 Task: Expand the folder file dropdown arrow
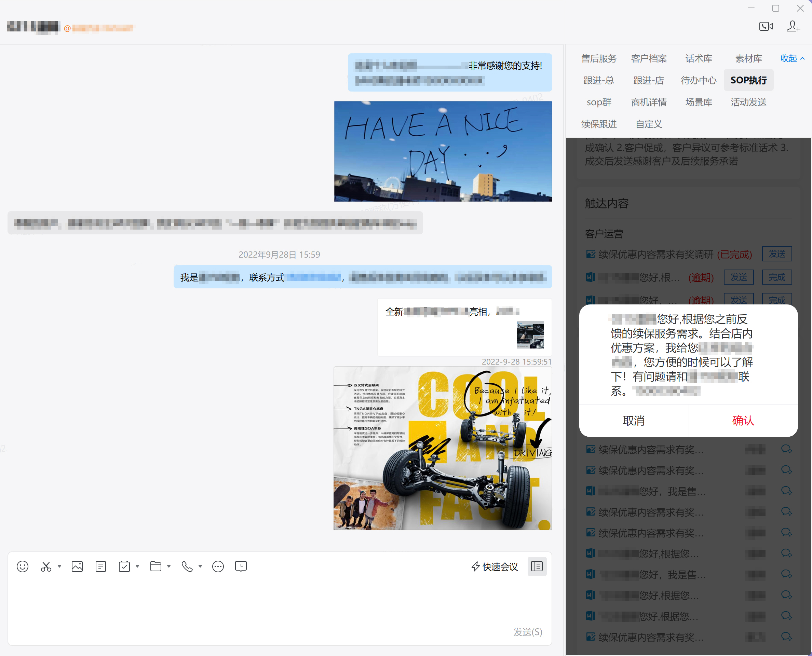pos(169,566)
